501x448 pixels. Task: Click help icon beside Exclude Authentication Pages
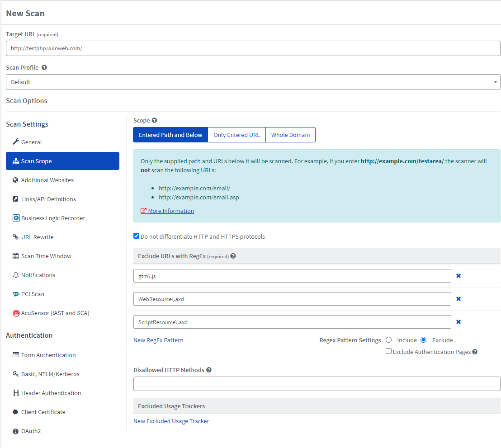pos(475,352)
